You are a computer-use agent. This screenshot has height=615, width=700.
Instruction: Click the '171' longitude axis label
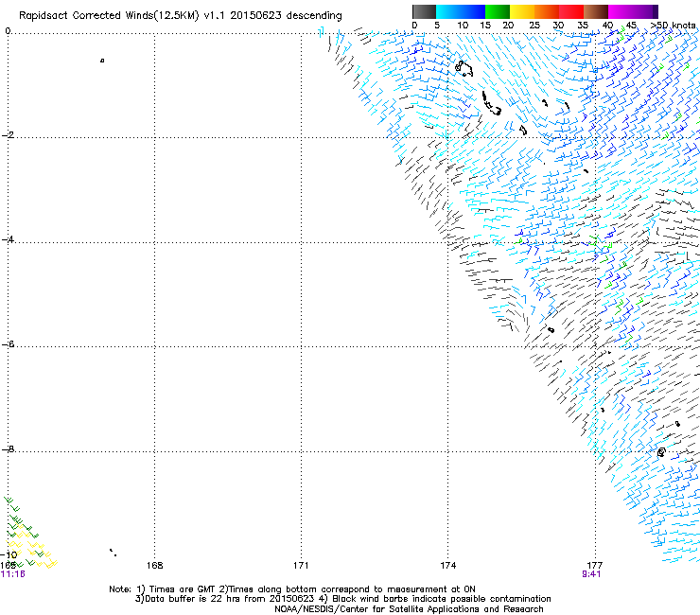pos(301,566)
